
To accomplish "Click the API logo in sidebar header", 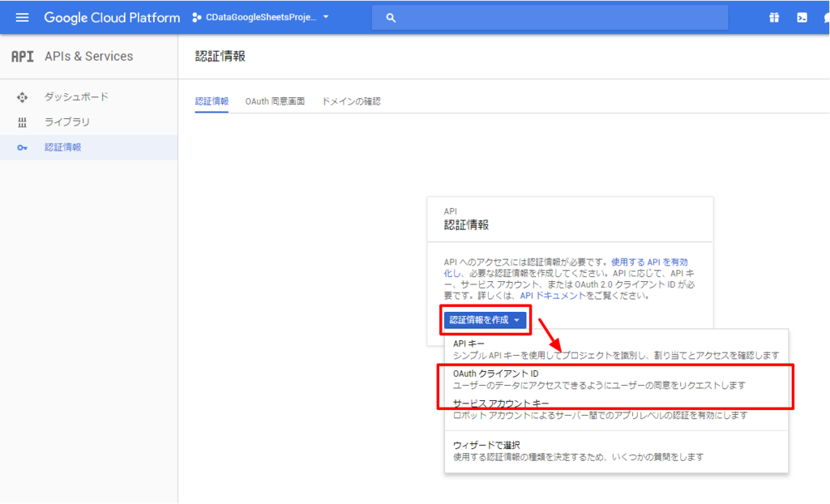I will pyautogui.click(x=22, y=56).
